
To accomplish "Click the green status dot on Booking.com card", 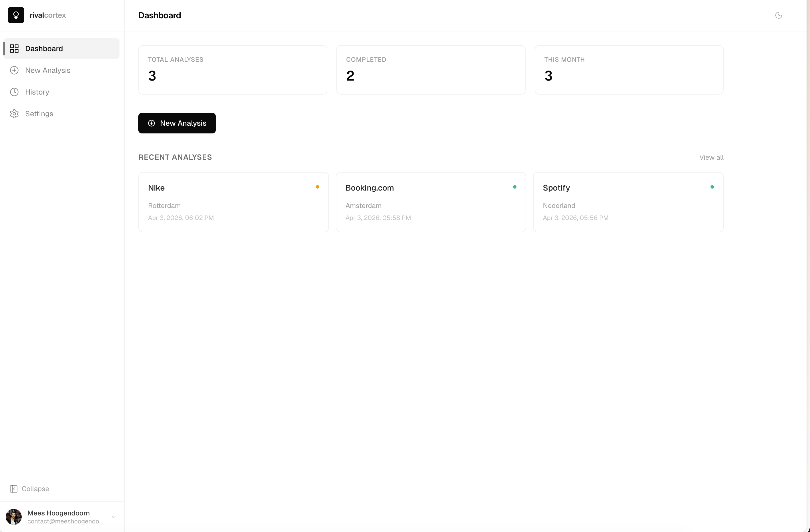I will (514, 187).
